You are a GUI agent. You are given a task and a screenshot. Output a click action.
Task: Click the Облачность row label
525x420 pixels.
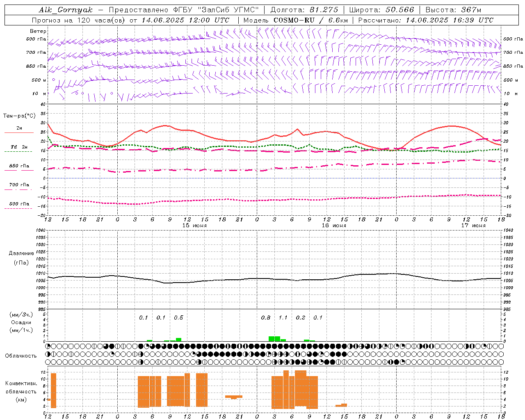21,356
